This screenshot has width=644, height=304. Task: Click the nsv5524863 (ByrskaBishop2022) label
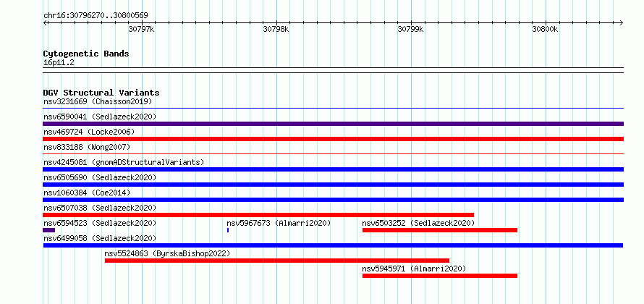167,253
